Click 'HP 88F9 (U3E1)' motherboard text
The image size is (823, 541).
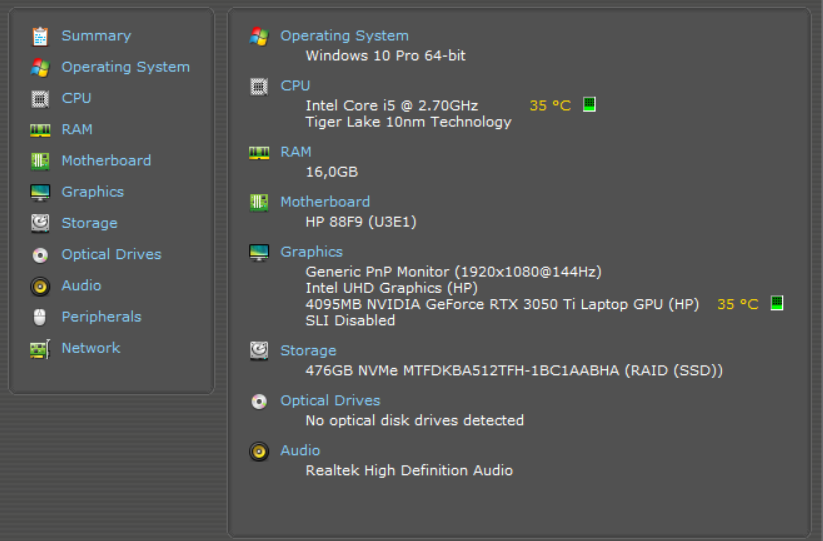pos(361,222)
